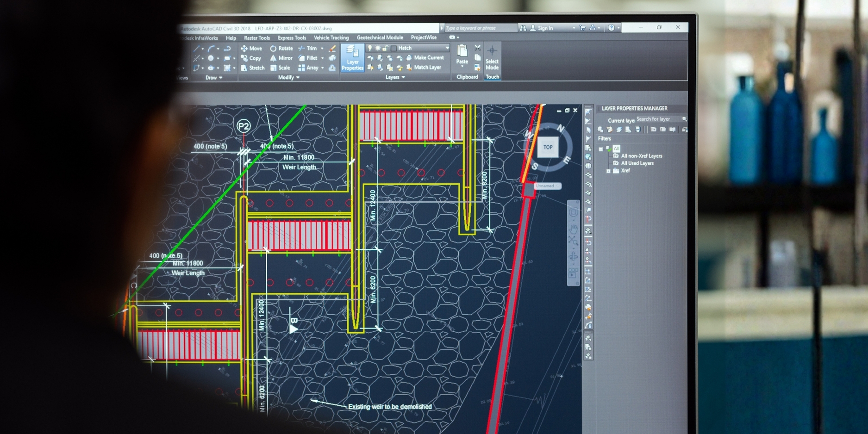868x434 pixels.
Task: Activate the Mirror tool
Action: coord(281,58)
